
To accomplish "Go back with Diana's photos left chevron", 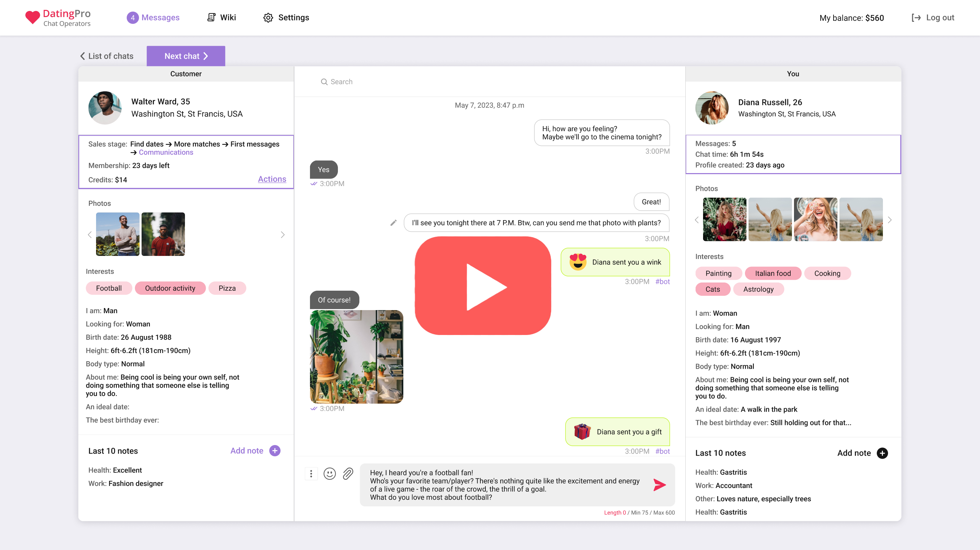I will click(x=697, y=219).
